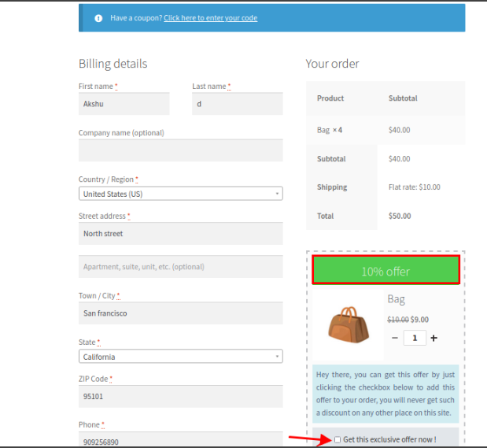Click the green 10% offer banner
This screenshot has width=487, height=448.
386,271
